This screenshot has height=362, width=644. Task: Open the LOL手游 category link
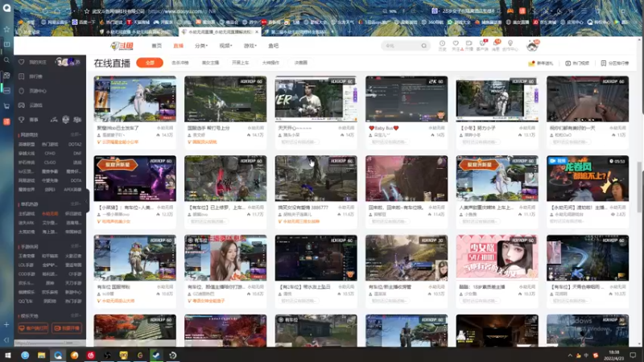[x=26, y=265]
